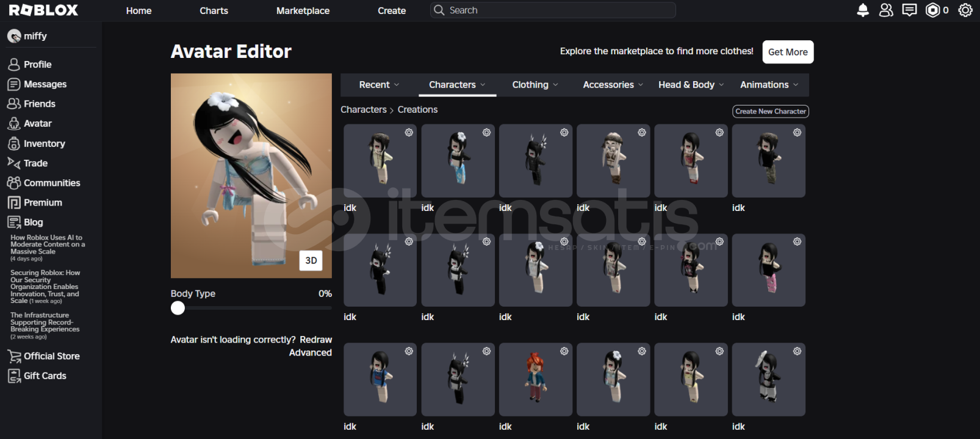Click the Blog sidebar icon
The height and width of the screenshot is (439, 980).
pyautogui.click(x=14, y=223)
